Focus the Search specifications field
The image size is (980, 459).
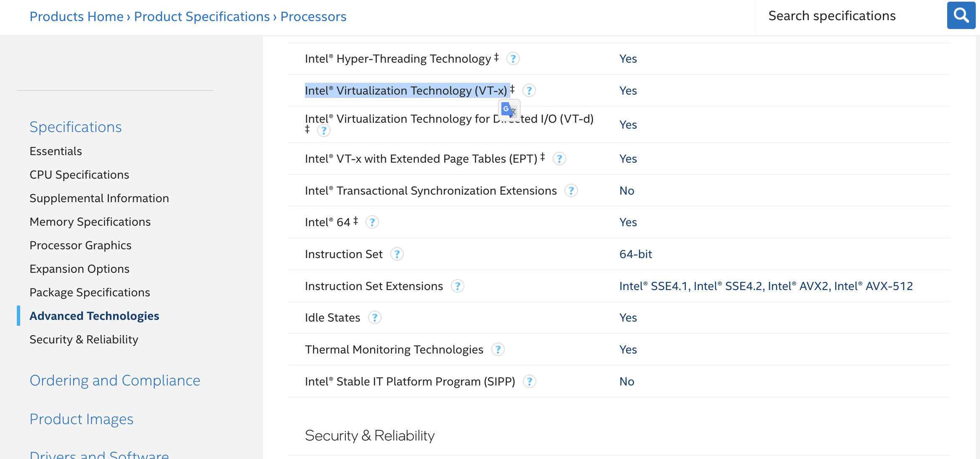pyautogui.click(x=850, y=16)
